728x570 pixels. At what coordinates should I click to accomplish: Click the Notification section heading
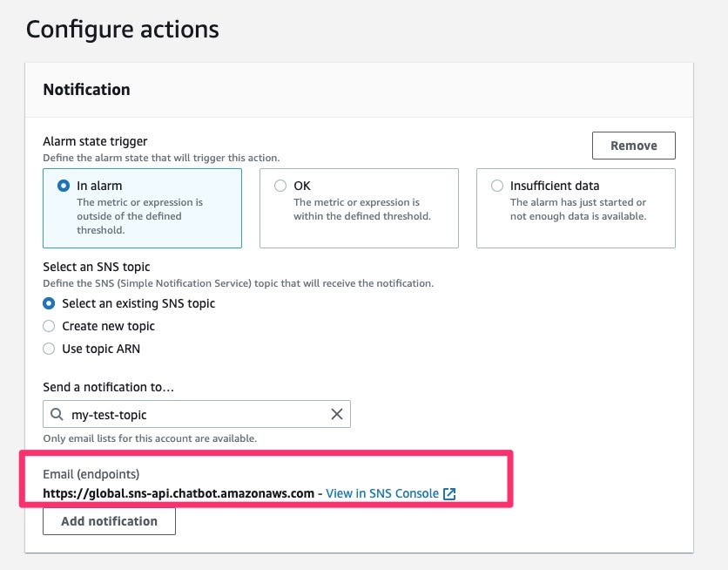pyautogui.click(x=86, y=90)
